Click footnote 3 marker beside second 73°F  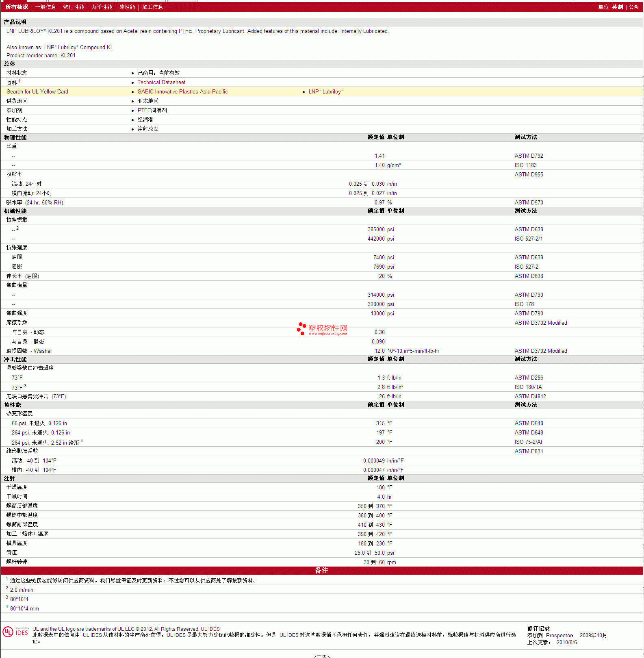[x=25, y=386]
